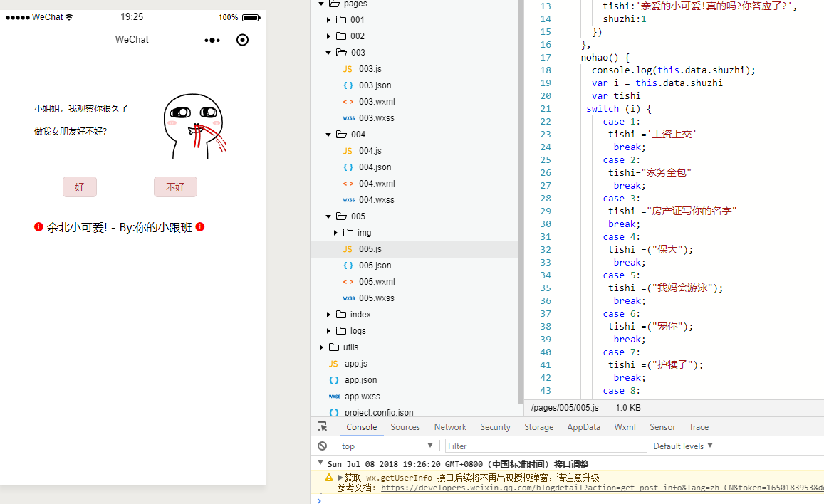Expand the utils folder
This screenshot has width=824, height=504.
click(x=321, y=347)
